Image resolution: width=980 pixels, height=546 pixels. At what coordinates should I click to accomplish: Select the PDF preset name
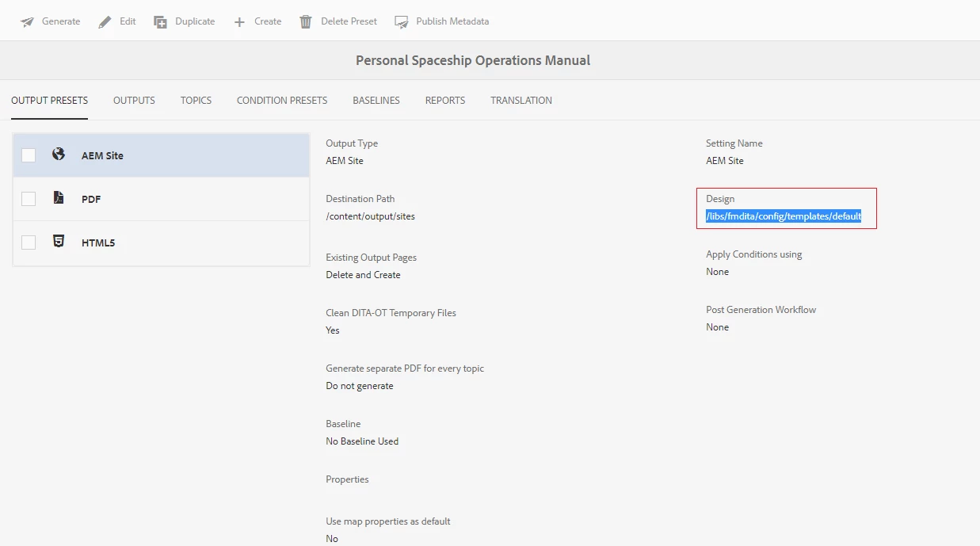pyautogui.click(x=91, y=199)
